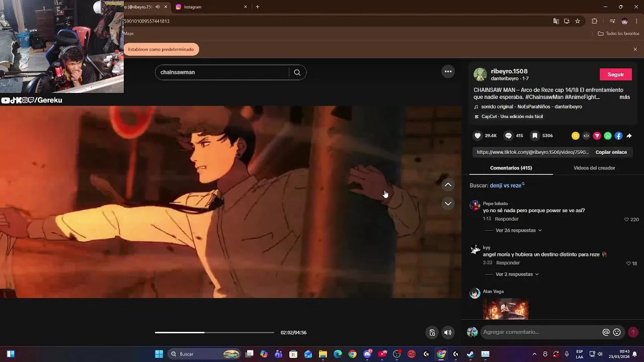Open the Todos los favoritos bookmarks folder
Image resolution: width=644 pixels, height=362 pixels.
(618, 34)
